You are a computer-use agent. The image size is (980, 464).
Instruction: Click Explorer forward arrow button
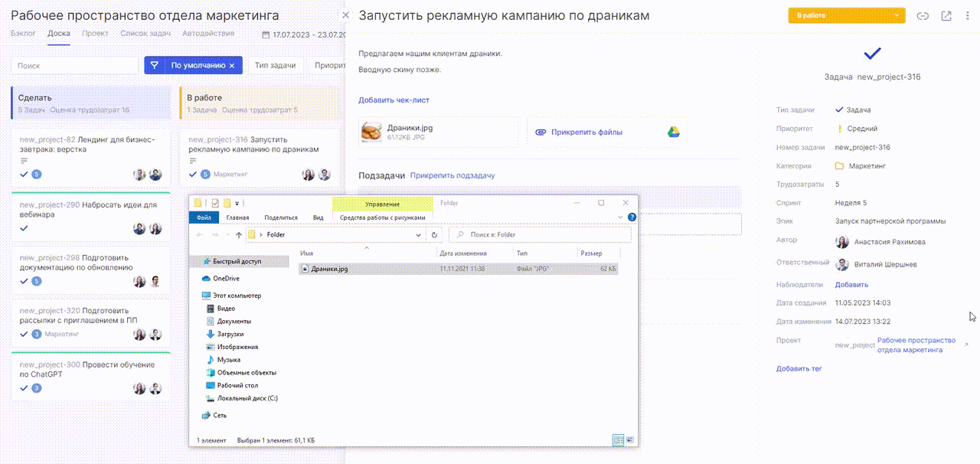pyautogui.click(x=216, y=235)
